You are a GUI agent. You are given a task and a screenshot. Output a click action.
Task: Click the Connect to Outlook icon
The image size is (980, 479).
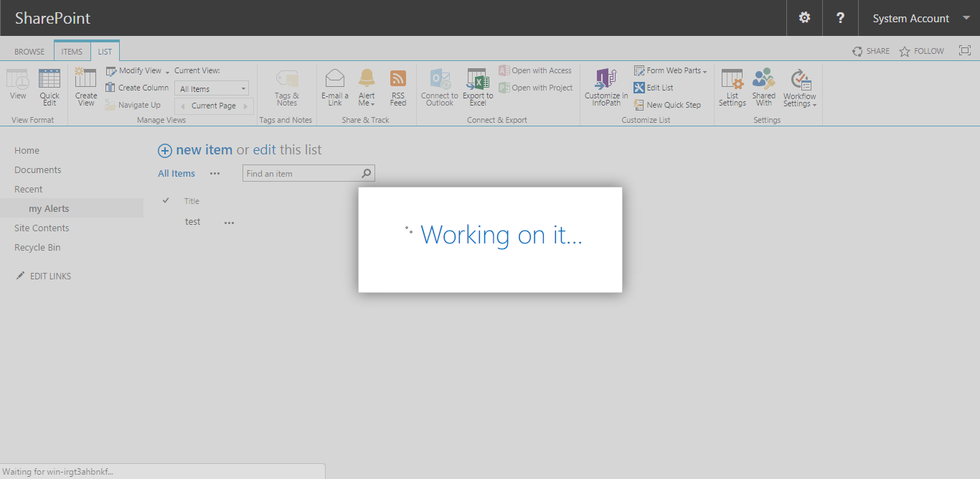tap(438, 88)
